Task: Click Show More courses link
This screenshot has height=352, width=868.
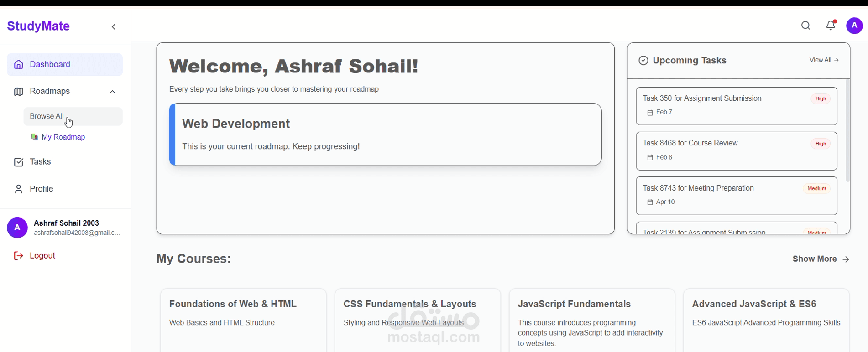Action: tap(821, 259)
